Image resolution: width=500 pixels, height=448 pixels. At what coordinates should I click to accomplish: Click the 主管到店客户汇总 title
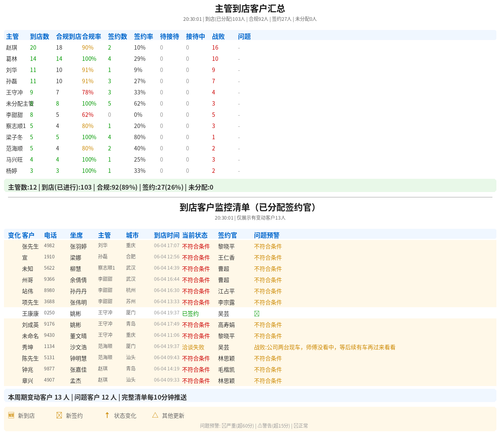tap(250, 8)
